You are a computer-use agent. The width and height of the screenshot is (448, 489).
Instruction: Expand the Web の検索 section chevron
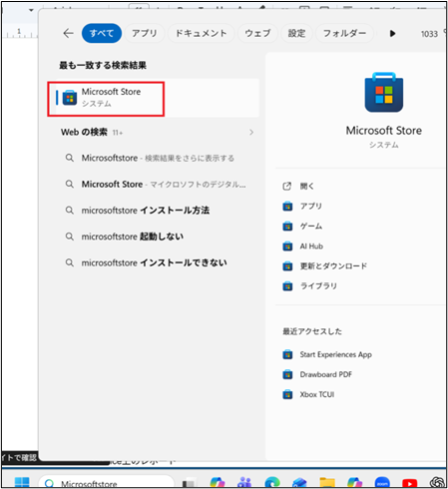[x=251, y=133]
